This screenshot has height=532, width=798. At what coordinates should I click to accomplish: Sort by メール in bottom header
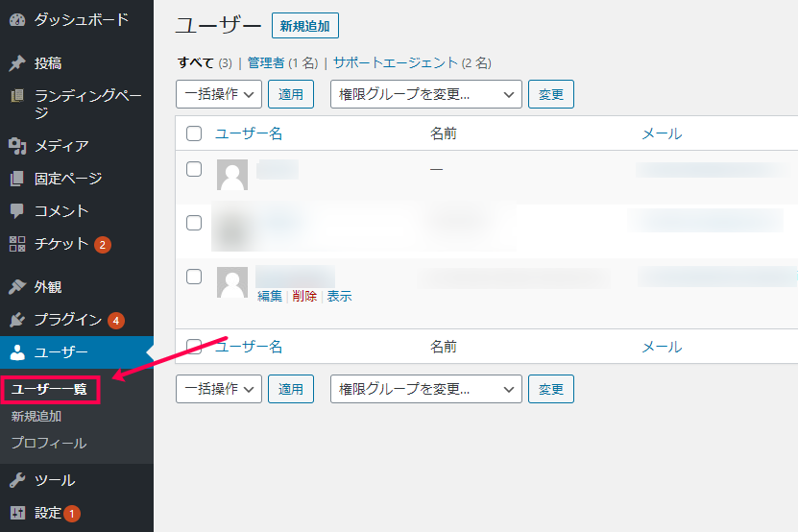click(662, 348)
